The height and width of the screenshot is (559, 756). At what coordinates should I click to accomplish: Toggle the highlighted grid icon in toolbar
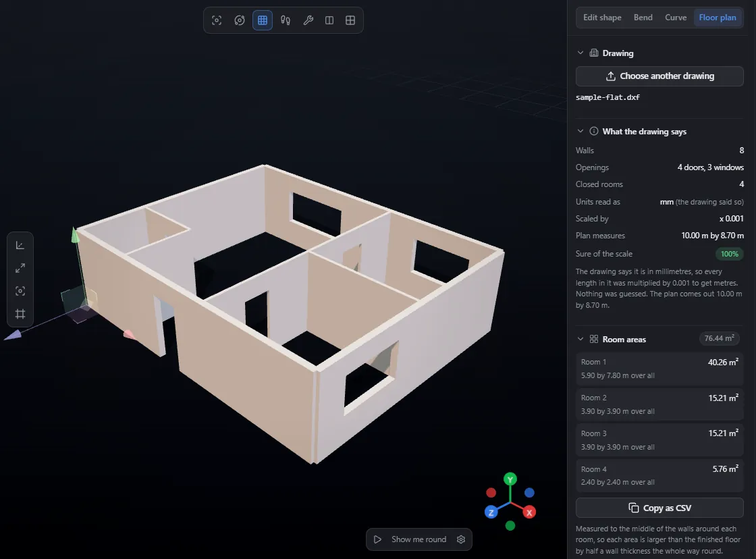coord(263,20)
